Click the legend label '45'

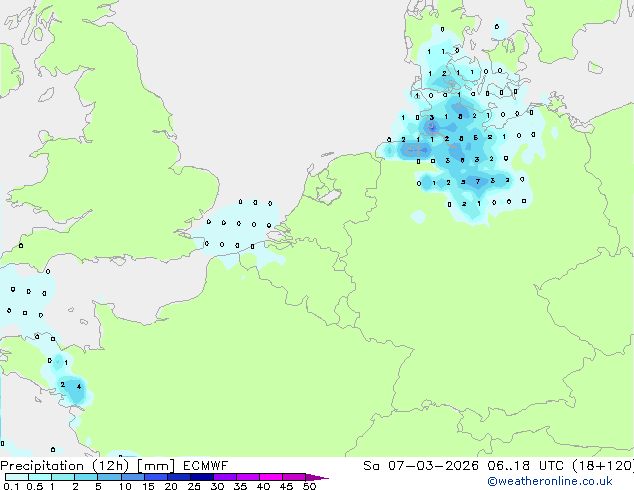286,486
